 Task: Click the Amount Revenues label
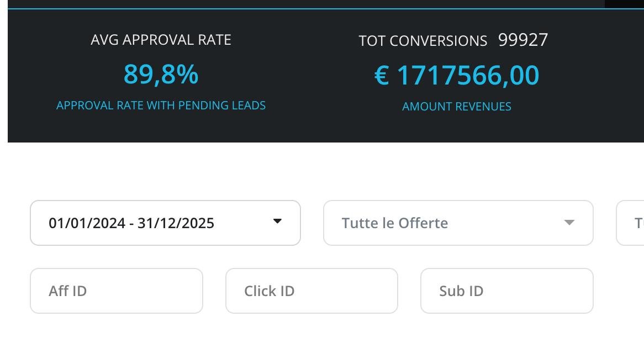pyautogui.click(x=457, y=107)
